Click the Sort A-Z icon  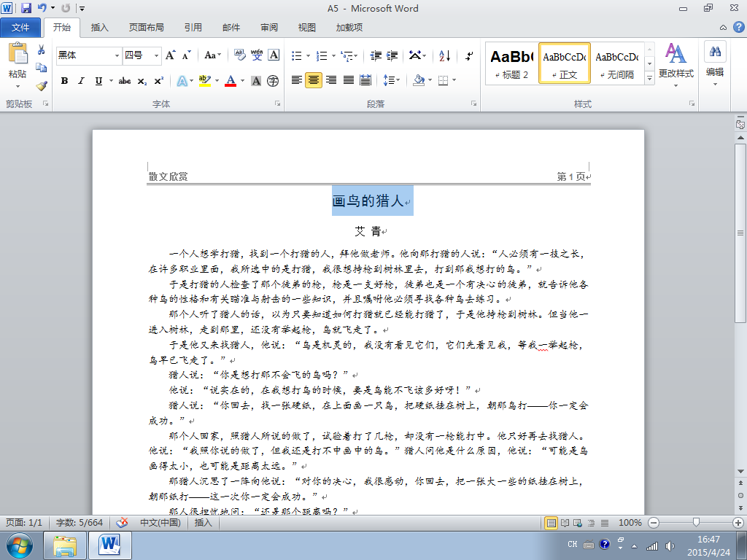pos(444,55)
